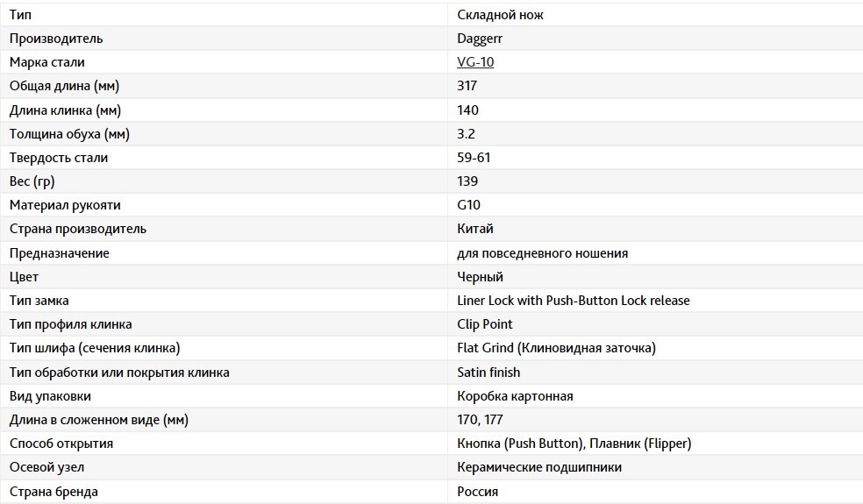The width and height of the screenshot is (863, 504).
Task: Open the VG-10 steel grade link
Action: 475,62
